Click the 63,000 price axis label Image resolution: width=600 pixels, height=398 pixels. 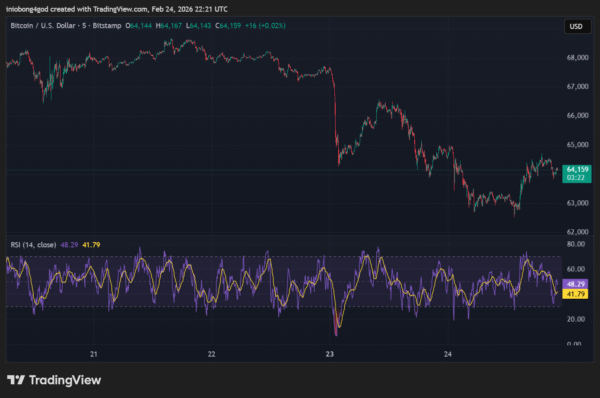[577, 203]
